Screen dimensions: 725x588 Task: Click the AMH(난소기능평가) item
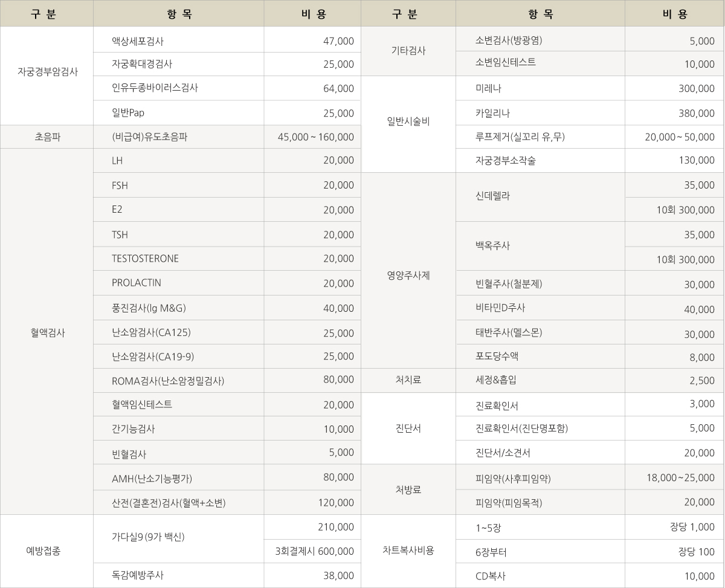point(152,478)
